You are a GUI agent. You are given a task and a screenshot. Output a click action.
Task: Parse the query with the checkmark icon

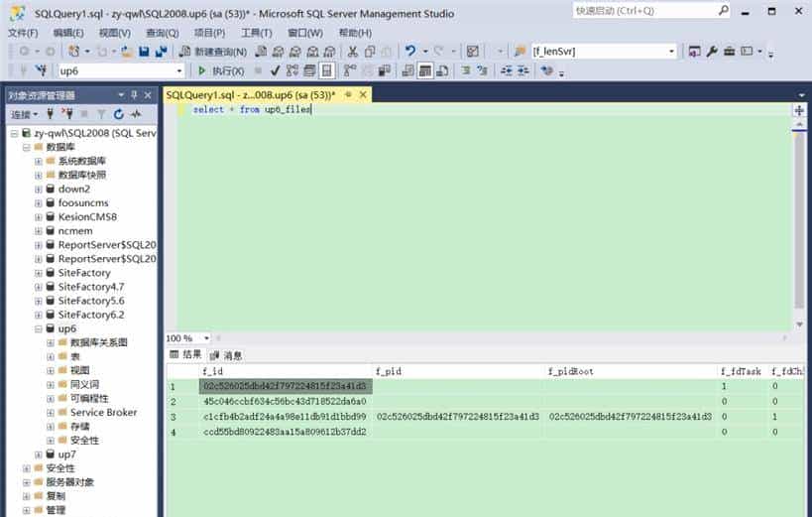(275, 70)
